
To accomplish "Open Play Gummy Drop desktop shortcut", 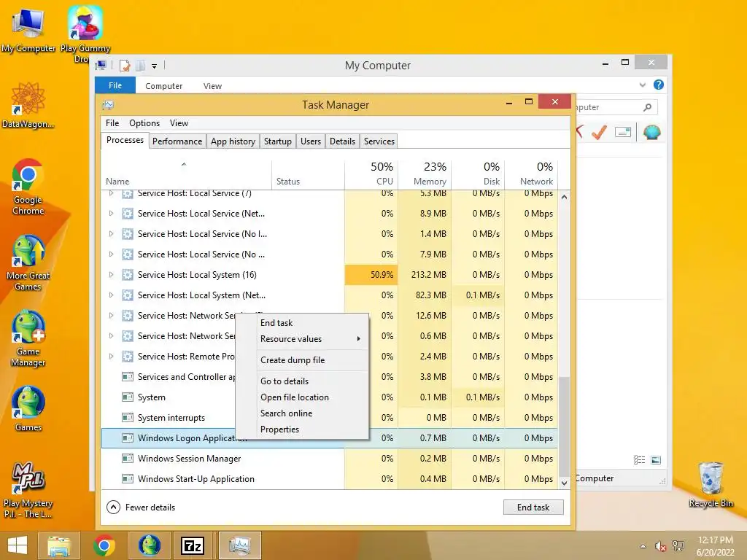I will coord(85,34).
